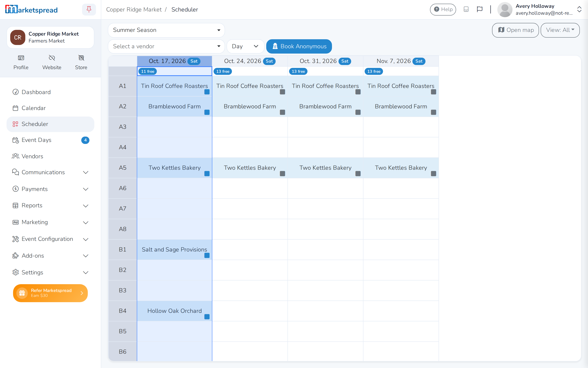
Task: Click the user avatar picture
Action: pos(505,9)
